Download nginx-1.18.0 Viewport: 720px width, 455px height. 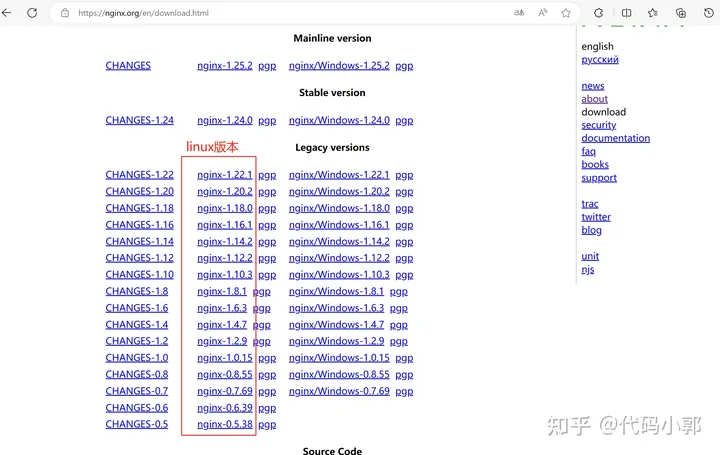point(225,208)
